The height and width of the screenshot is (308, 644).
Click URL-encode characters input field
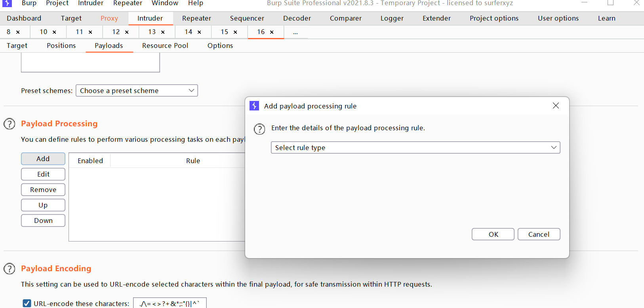170,303
